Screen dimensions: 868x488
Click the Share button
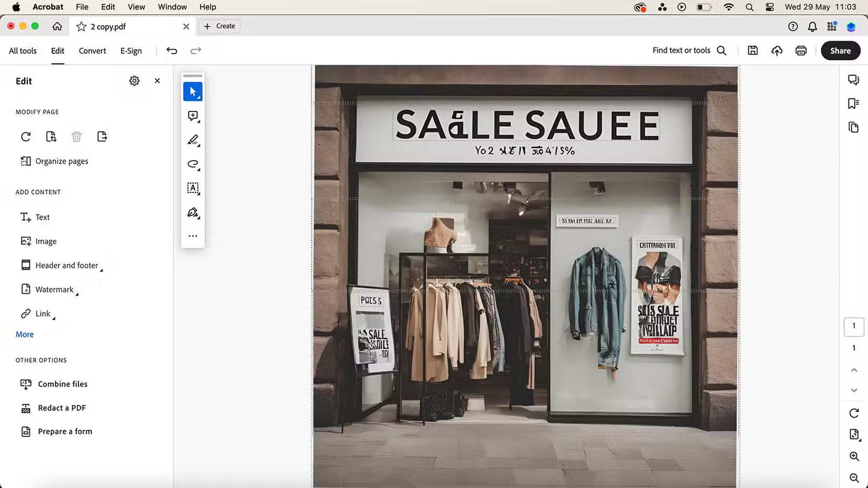click(840, 50)
